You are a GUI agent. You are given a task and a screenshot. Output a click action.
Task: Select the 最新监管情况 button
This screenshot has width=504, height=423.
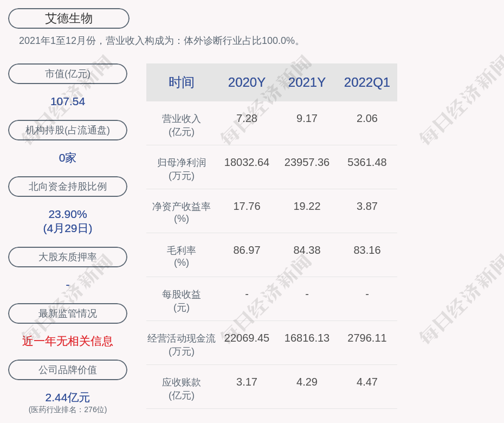(68, 313)
